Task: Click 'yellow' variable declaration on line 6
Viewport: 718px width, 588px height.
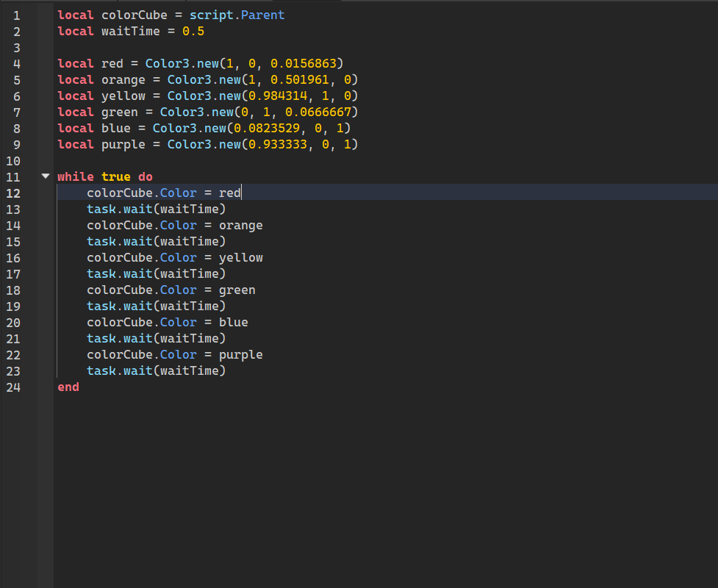Action: click(123, 96)
